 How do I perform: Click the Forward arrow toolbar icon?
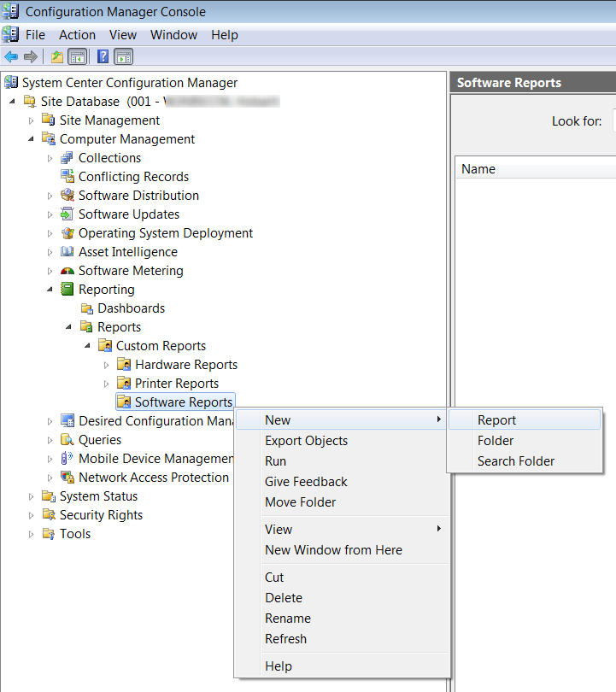click(31, 57)
